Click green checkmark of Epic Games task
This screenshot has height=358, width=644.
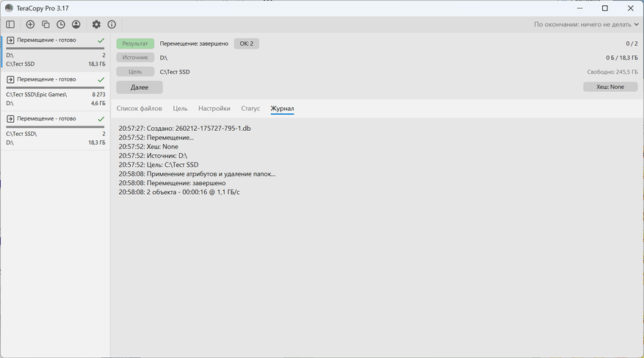point(101,79)
